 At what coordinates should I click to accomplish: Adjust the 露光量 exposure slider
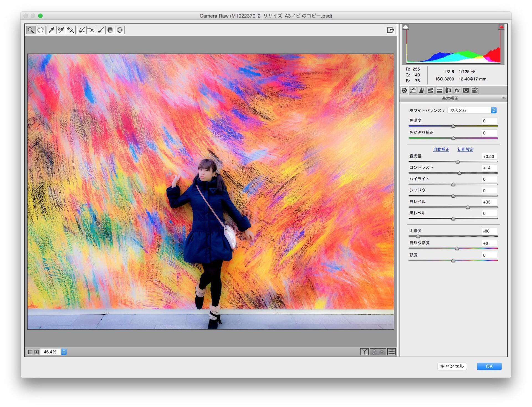pyautogui.click(x=458, y=162)
